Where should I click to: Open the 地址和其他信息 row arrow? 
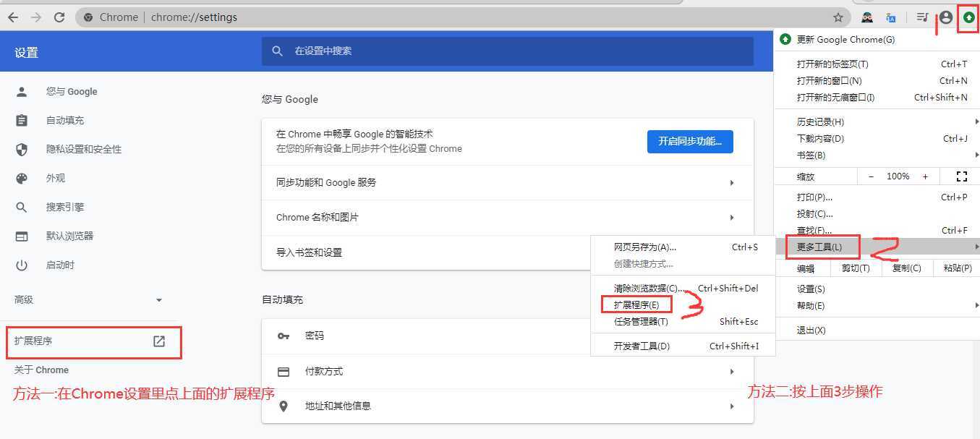coord(732,406)
